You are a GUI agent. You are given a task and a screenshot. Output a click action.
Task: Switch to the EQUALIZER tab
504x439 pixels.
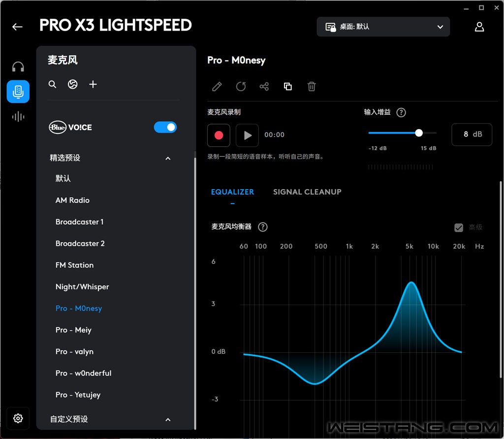point(232,192)
